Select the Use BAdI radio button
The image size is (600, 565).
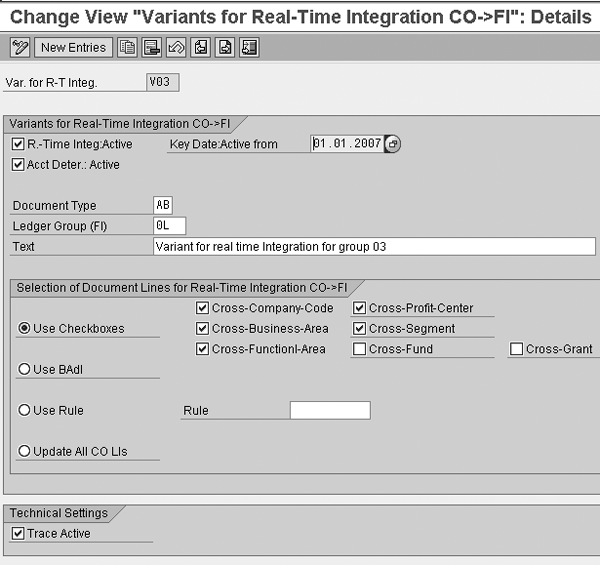[x=24, y=369]
